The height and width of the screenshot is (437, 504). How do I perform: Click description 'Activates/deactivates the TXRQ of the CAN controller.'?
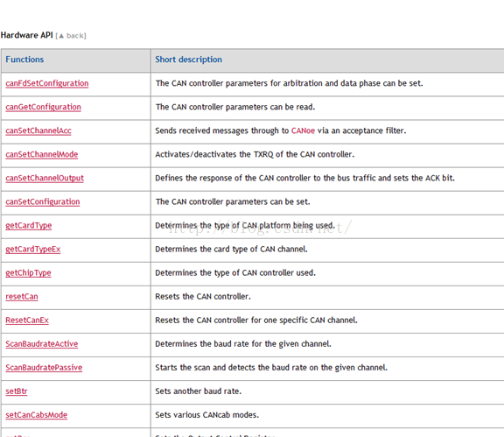pos(255,154)
